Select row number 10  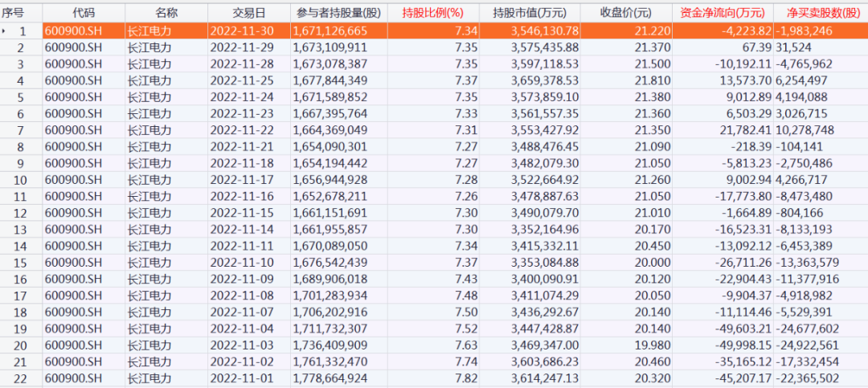(20, 180)
